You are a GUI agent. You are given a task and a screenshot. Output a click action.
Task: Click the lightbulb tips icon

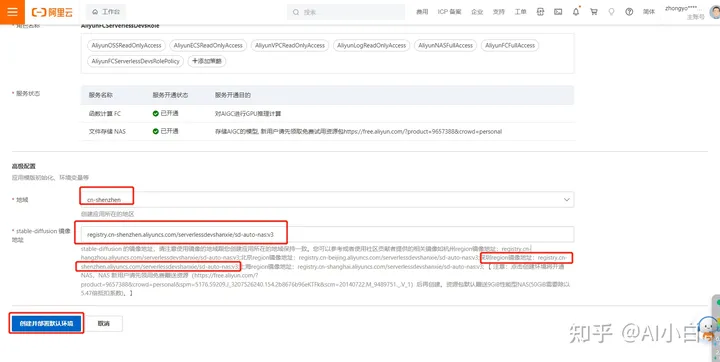[611, 12]
